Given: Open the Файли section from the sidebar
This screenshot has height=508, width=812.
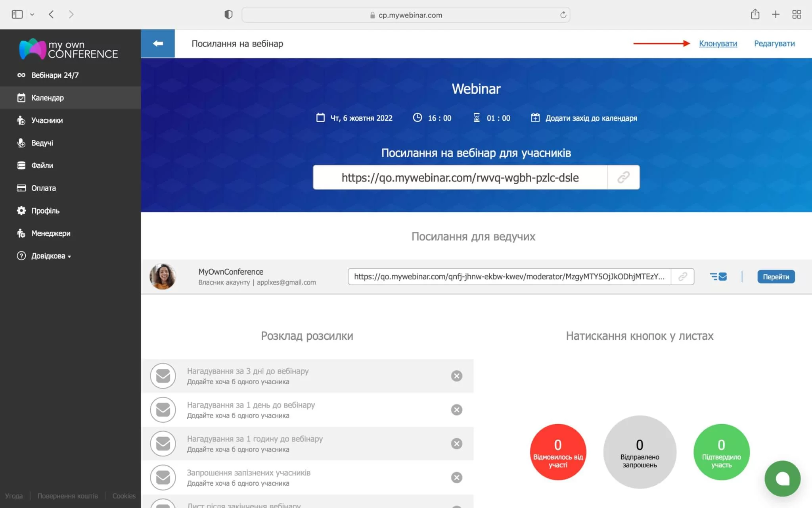Looking at the screenshot, I should coord(42,165).
